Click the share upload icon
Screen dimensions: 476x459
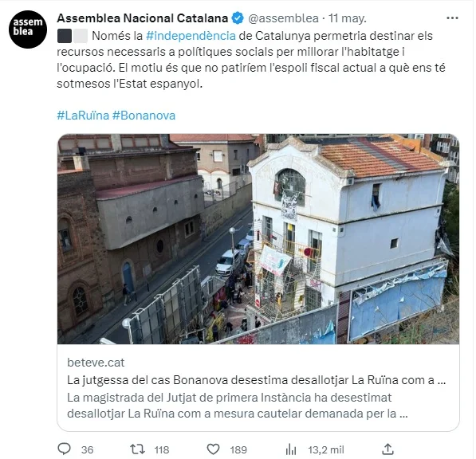point(387,449)
